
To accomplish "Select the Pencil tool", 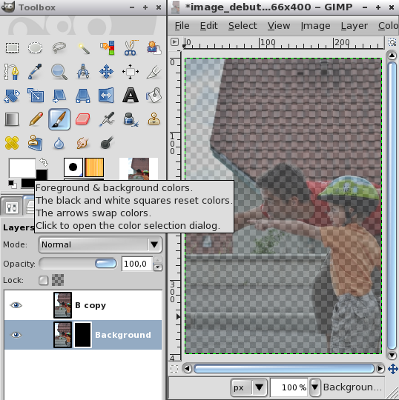I will 35,119.
